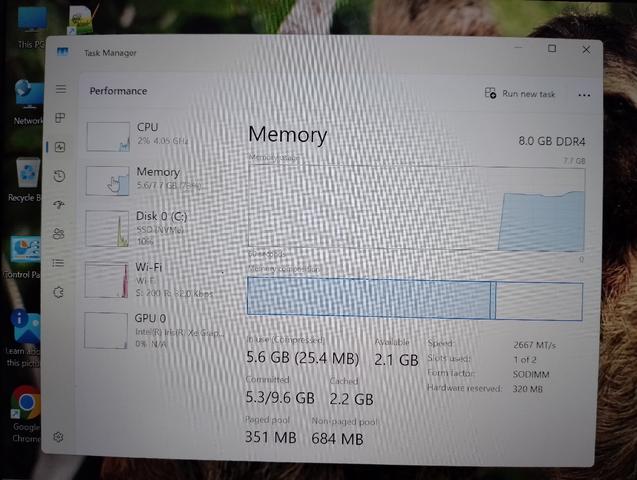Select the Performance page icon
Image resolution: width=637 pixels, height=480 pixels.
60,147
